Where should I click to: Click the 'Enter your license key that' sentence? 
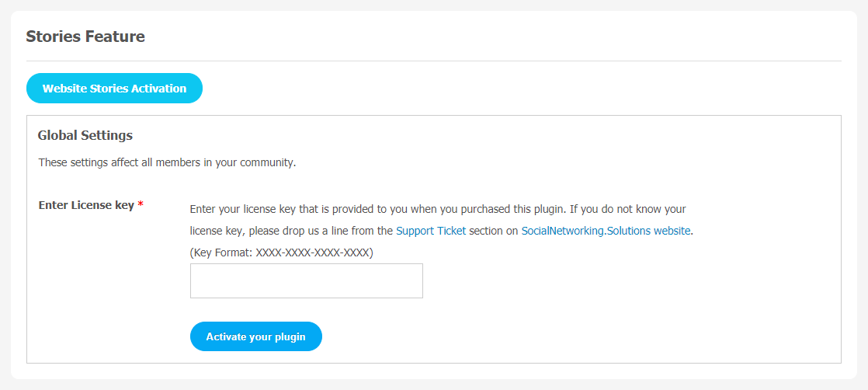click(x=256, y=209)
